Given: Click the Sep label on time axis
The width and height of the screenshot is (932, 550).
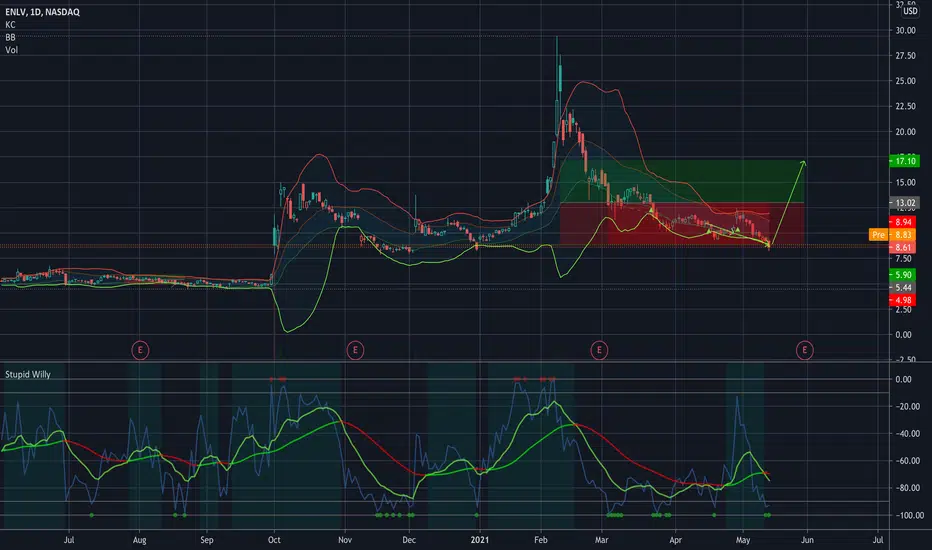Looking at the screenshot, I should pos(206,540).
